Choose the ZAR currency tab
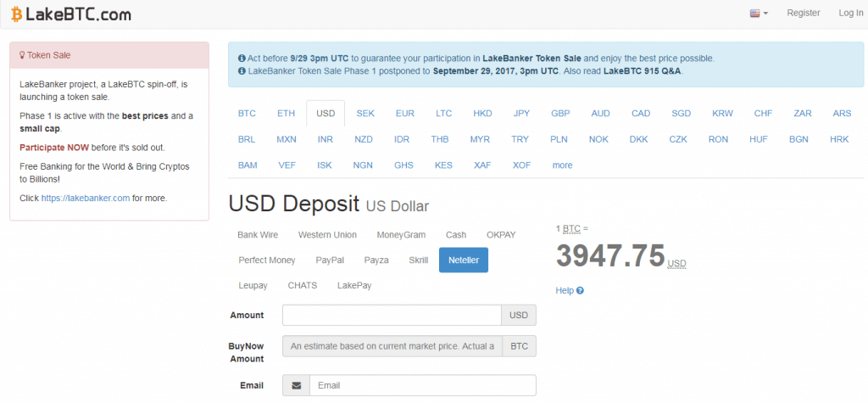The width and height of the screenshot is (868, 403). [x=803, y=113]
